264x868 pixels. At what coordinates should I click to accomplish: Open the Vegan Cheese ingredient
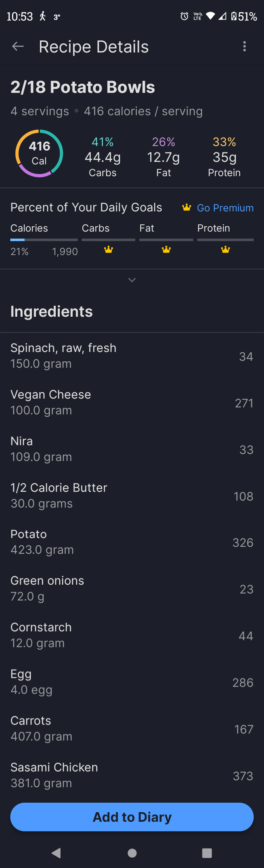(132, 403)
